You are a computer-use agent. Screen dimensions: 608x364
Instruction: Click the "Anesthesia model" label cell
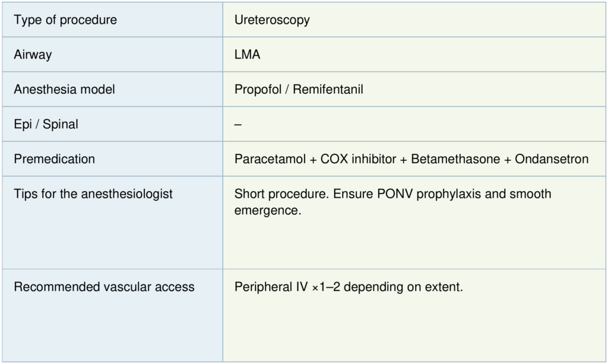64,90
